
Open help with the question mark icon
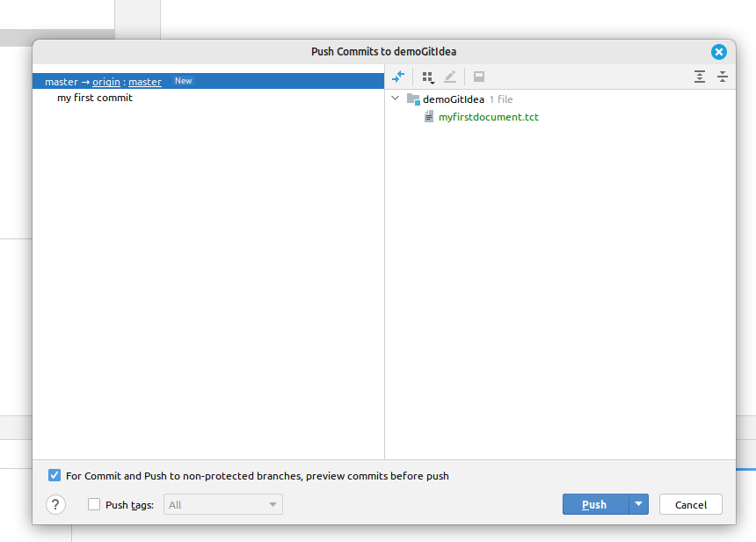click(x=56, y=505)
